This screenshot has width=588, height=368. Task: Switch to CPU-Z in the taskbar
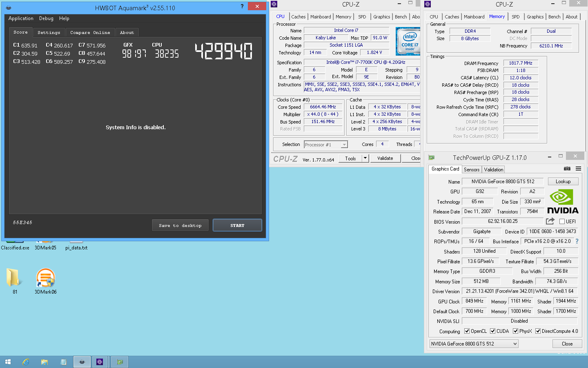click(x=100, y=362)
